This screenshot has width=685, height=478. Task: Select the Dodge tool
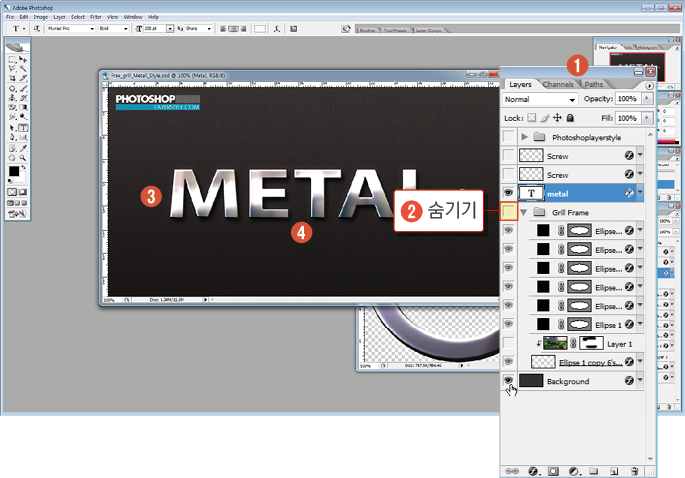click(23, 117)
